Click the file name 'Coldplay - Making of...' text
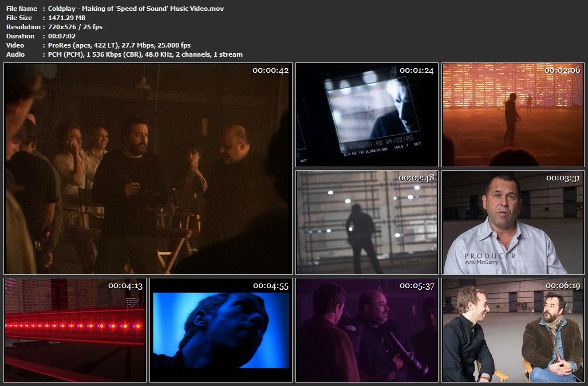The height and width of the screenshot is (386, 588). [136, 8]
